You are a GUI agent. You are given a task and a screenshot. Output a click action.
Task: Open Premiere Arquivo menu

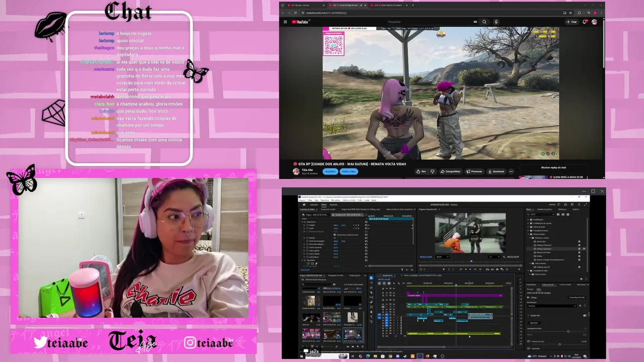click(x=302, y=200)
